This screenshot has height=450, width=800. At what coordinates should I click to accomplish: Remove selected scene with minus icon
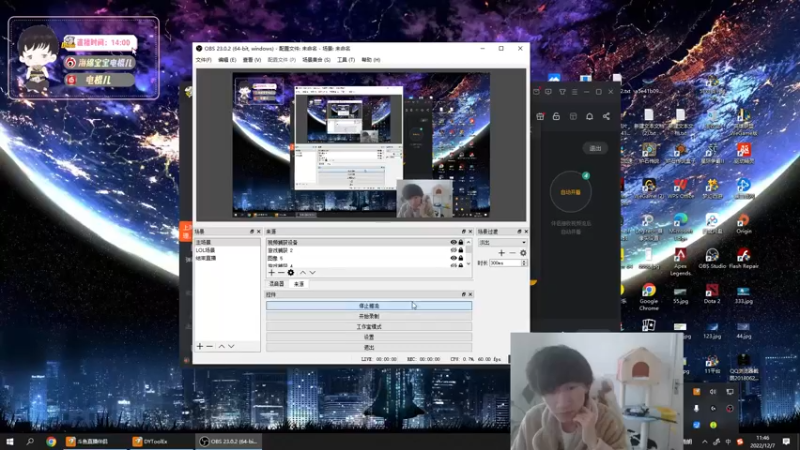(210, 346)
